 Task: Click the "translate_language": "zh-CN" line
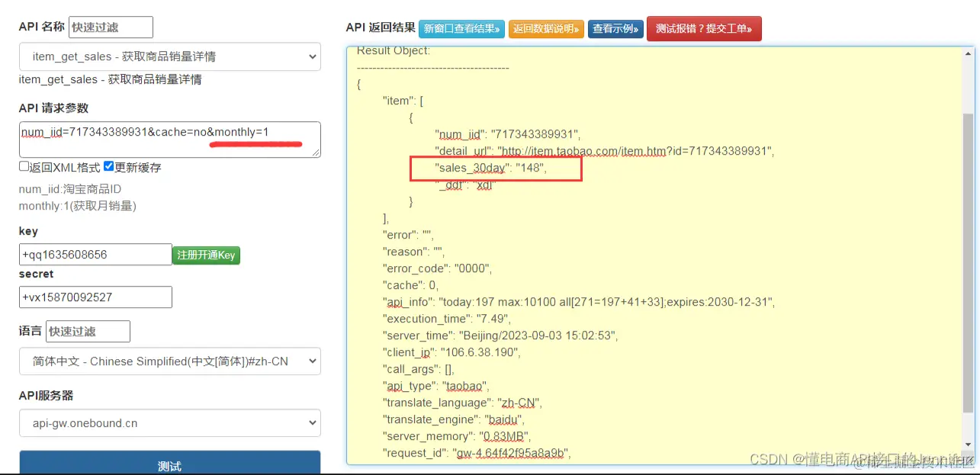[462, 403]
